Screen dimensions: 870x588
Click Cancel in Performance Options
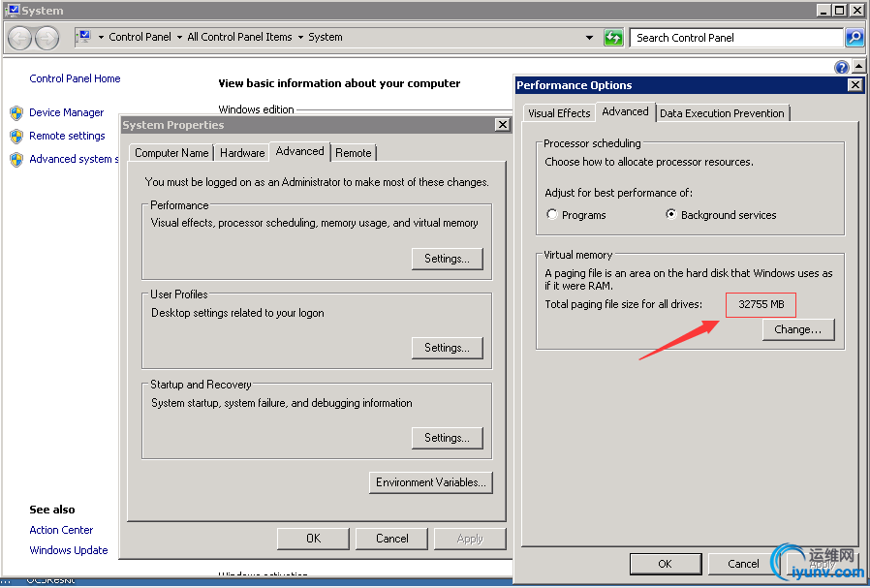(x=743, y=564)
